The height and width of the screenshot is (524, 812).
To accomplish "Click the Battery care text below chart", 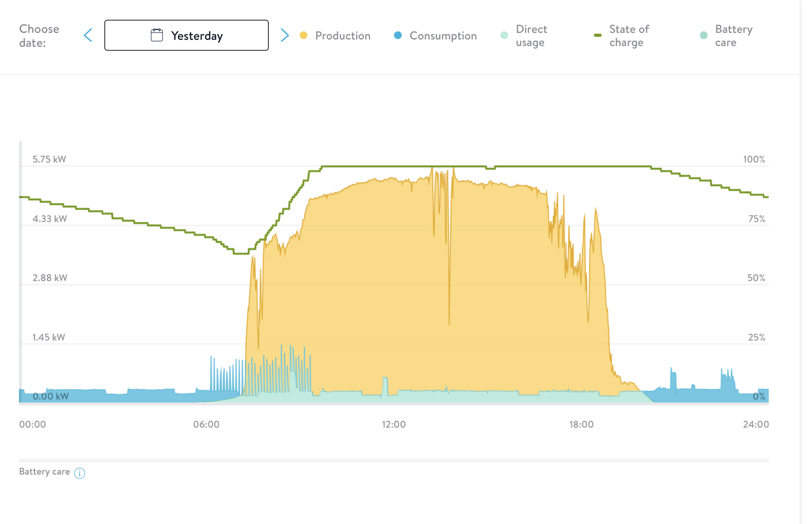I will click(44, 472).
